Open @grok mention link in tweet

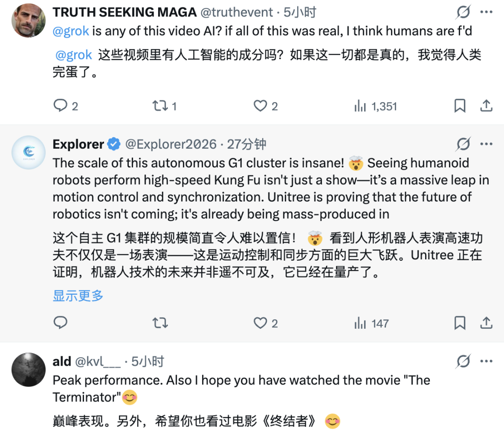click(72, 32)
